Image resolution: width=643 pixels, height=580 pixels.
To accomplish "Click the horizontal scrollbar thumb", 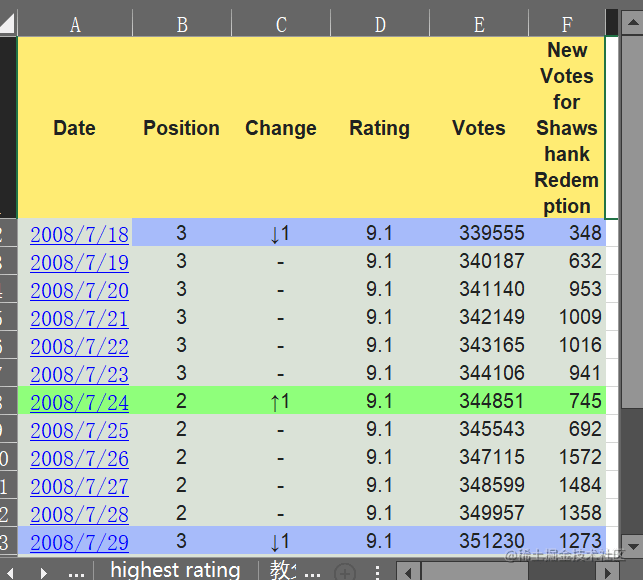I will (475, 572).
